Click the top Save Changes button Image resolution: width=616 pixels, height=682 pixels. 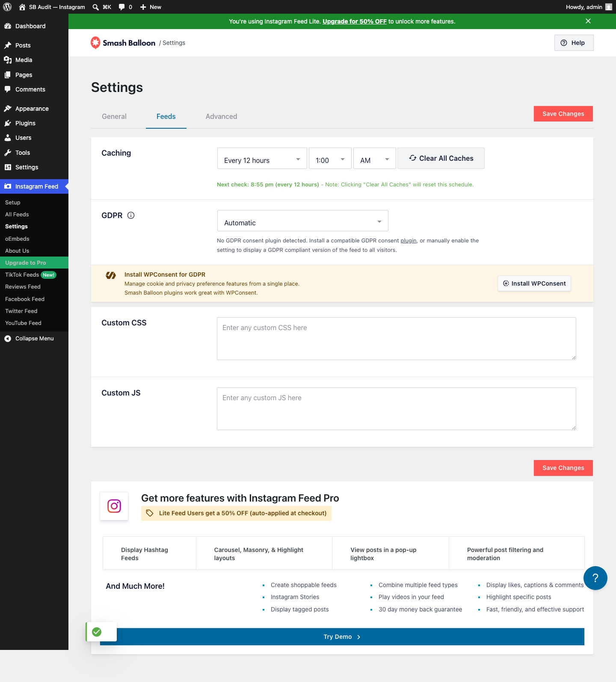click(x=563, y=114)
